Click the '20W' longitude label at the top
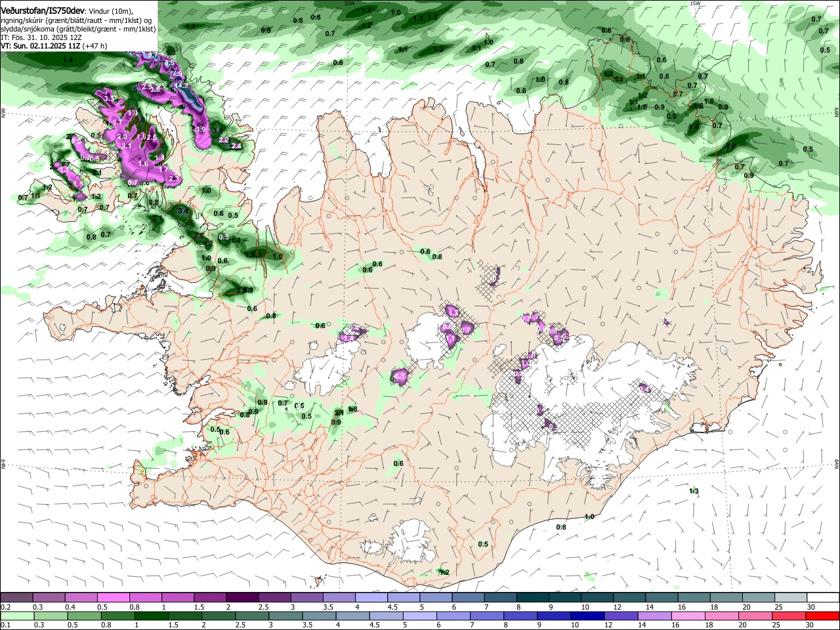This screenshot has width=840, height=630. [349, 3]
